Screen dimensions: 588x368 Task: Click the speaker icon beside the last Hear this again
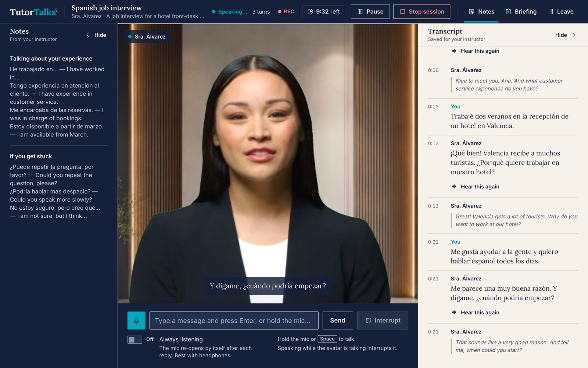454,312
